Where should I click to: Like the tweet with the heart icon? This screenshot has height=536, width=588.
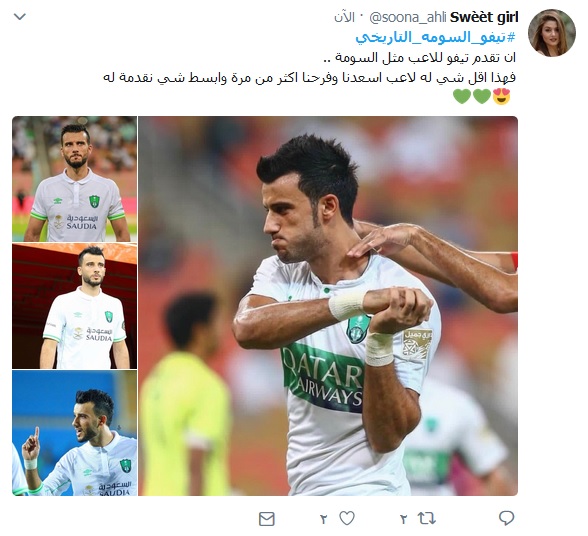tap(347, 518)
